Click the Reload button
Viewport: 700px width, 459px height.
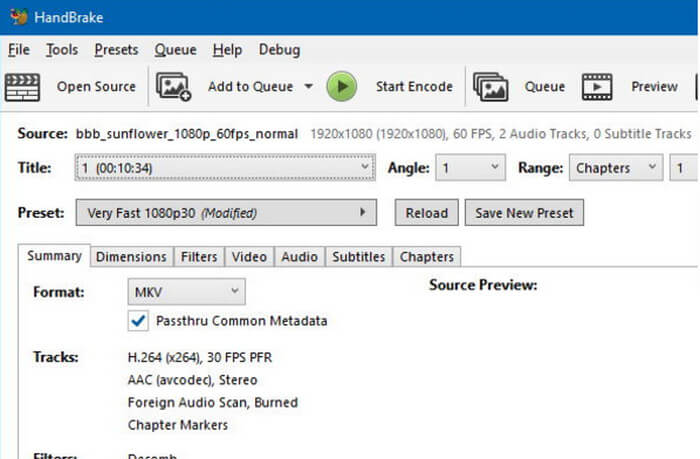(426, 213)
